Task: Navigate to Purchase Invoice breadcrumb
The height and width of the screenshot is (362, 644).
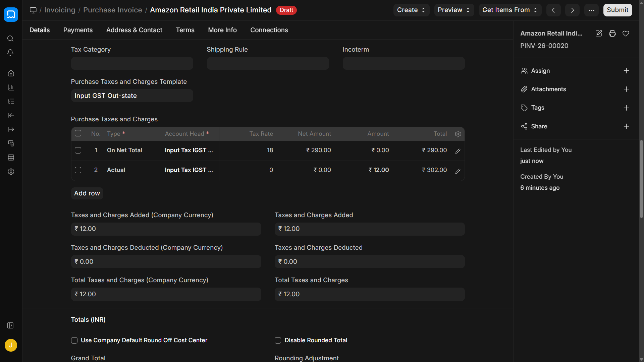Action: tap(113, 10)
